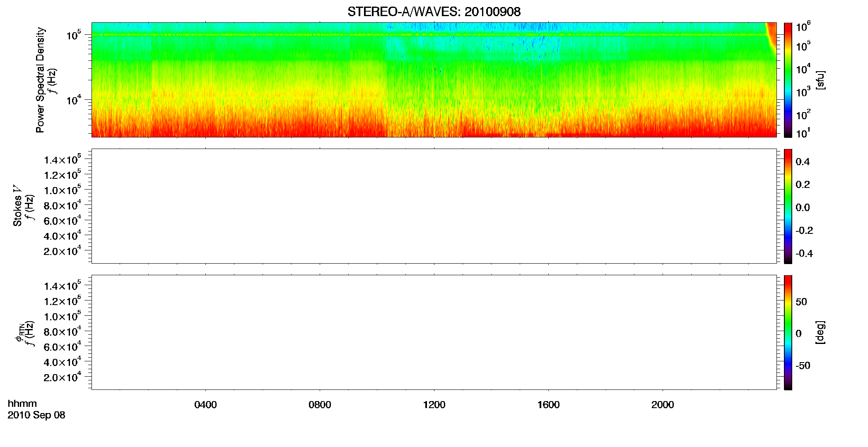Screen dimensions: 868x447
Task: Click the Stokes V axis label
Action: point(17,206)
